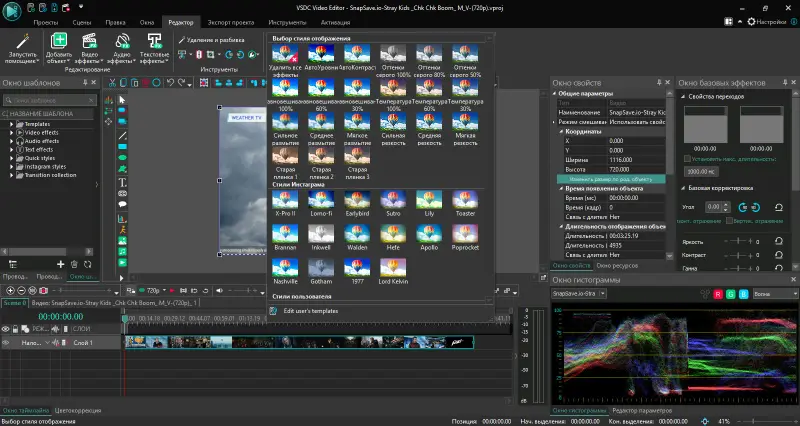Click the templates search input field
800x426 pixels.
coord(49,100)
